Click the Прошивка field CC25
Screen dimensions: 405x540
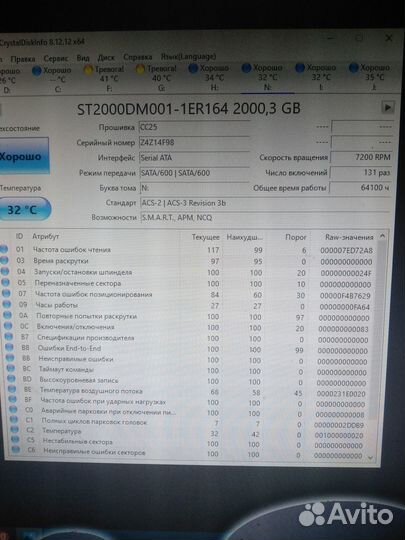[194, 127]
